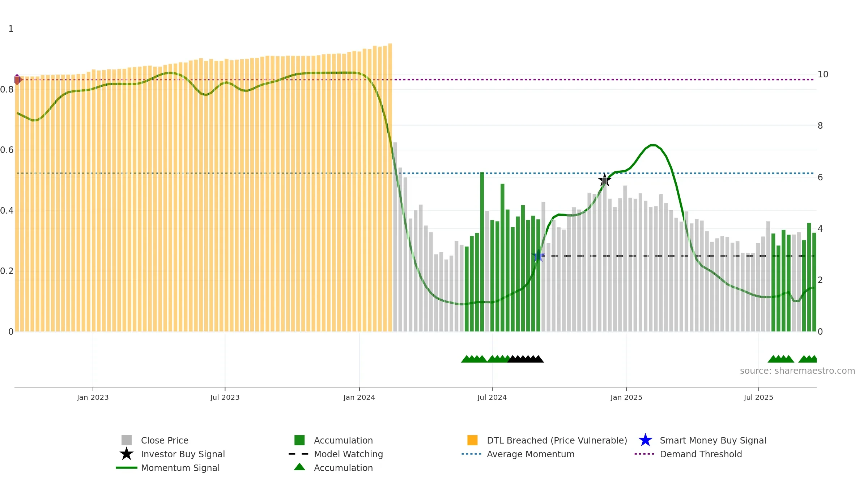
Task: Toggle the Momentum Signal legend entry
Action: coord(180,468)
